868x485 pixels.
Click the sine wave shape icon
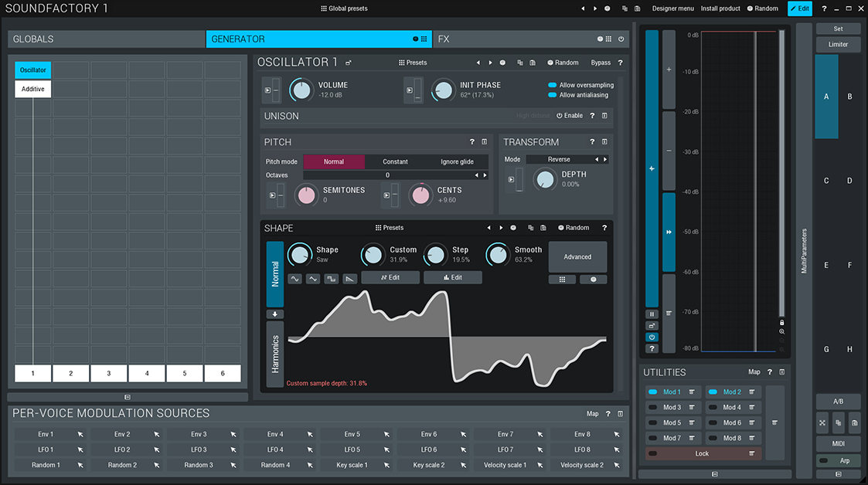click(294, 279)
